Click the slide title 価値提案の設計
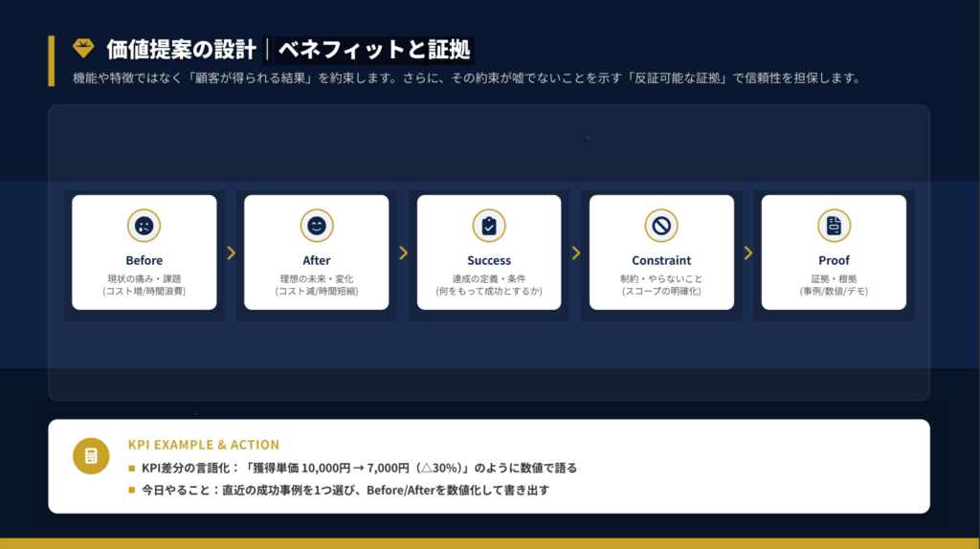Screen dimensions: 980x549 (181, 49)
